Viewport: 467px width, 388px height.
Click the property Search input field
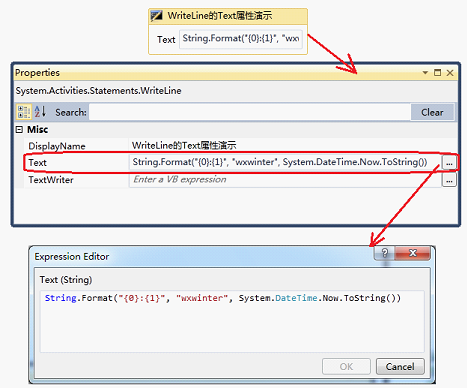pos(250,112)
